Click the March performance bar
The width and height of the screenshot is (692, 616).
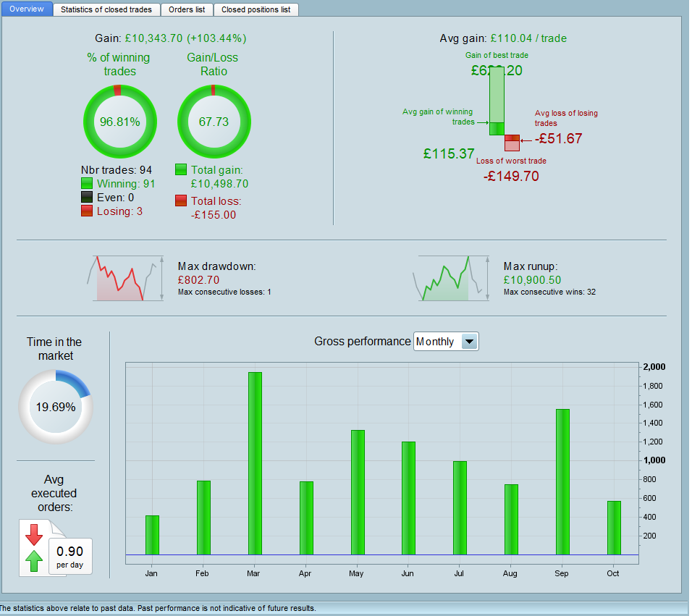pos(255,463)
